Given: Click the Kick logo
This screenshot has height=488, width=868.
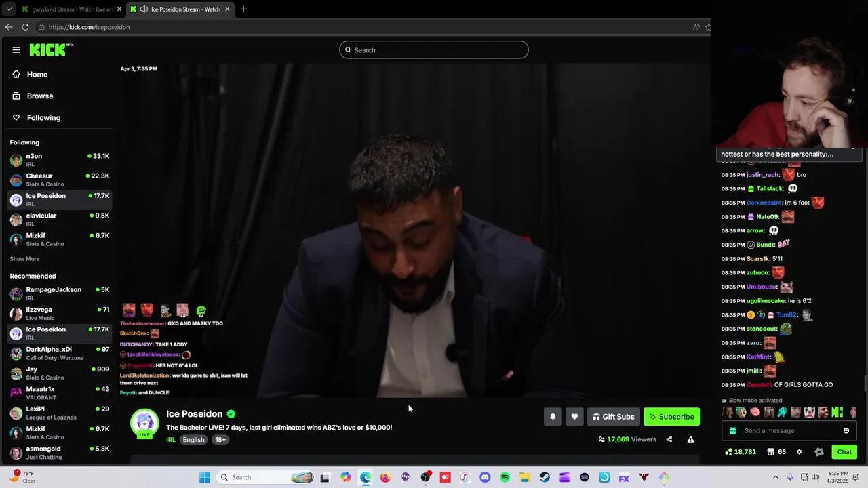Looking at the screenshot, I should tap(51, 49).
